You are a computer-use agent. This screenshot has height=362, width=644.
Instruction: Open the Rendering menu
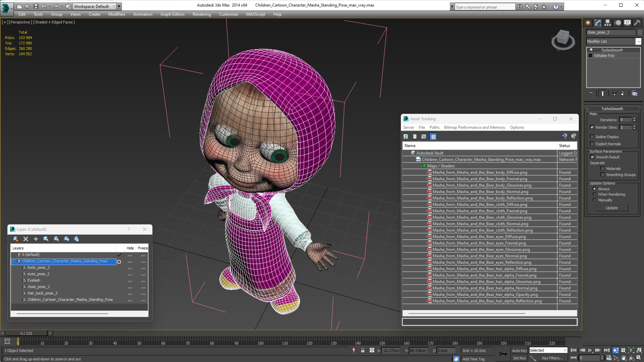click(202, 14)
